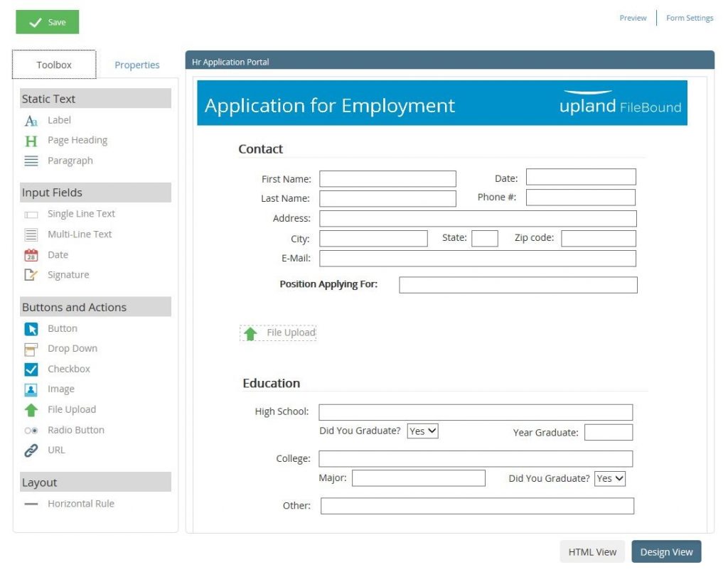Click the checkmark on the Save button
This screenshot has height=572, width=728.
coord(36,22)
